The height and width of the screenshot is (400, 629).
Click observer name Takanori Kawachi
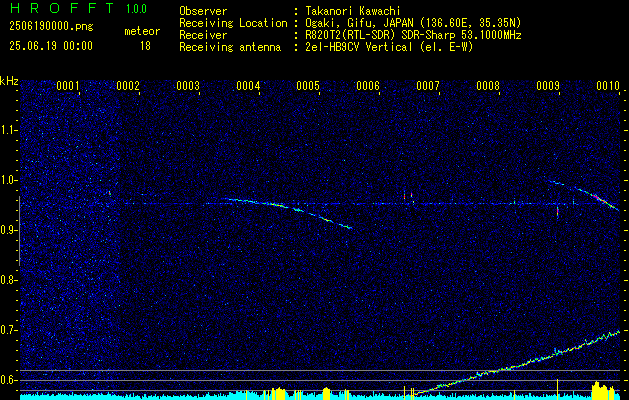point(351,11)
